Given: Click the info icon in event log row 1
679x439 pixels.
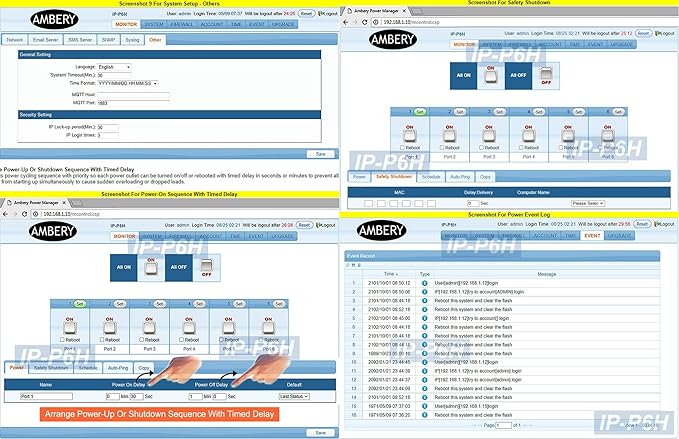Looking at the screenshot, I should (424, 283).
